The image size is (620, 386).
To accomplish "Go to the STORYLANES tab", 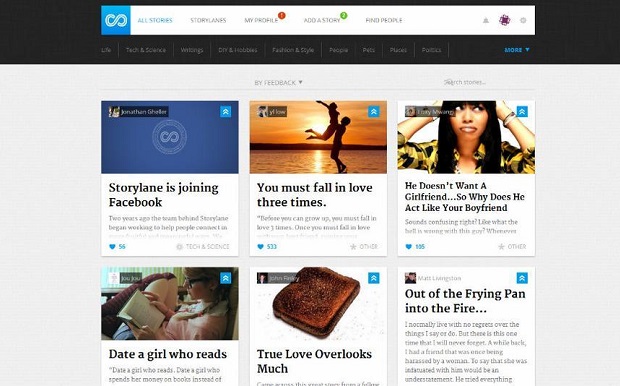I will click(208, 20).
